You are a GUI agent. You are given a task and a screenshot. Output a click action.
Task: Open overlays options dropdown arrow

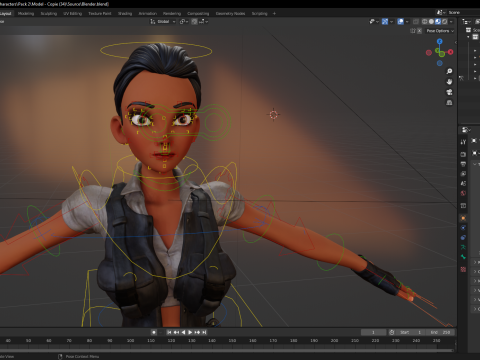coord(407,21)
